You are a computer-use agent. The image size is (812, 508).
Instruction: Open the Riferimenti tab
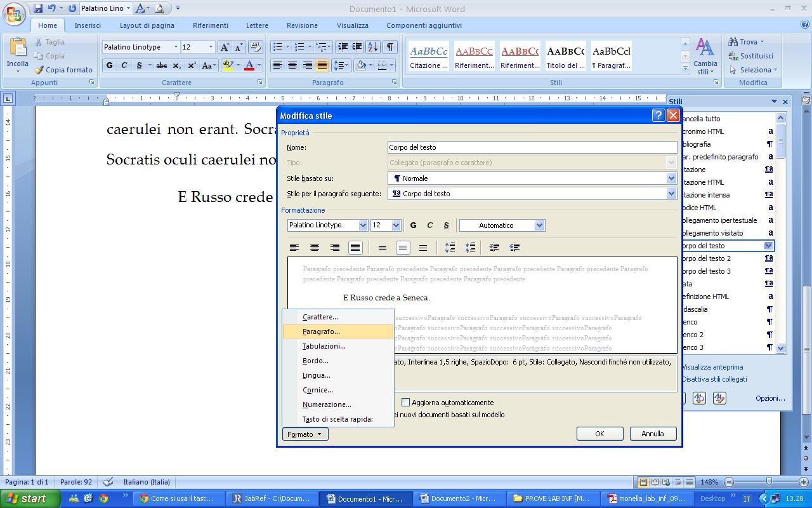pyautogui.click(x=211, y=25)
